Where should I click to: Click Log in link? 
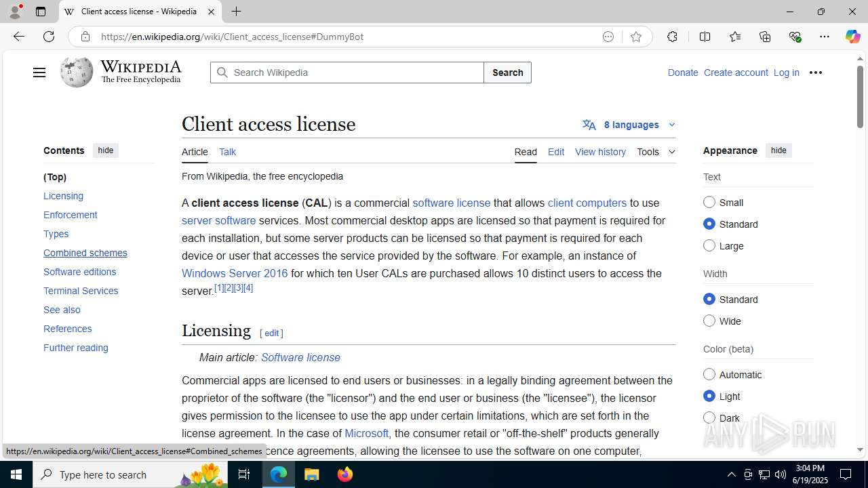click(787, 73)
